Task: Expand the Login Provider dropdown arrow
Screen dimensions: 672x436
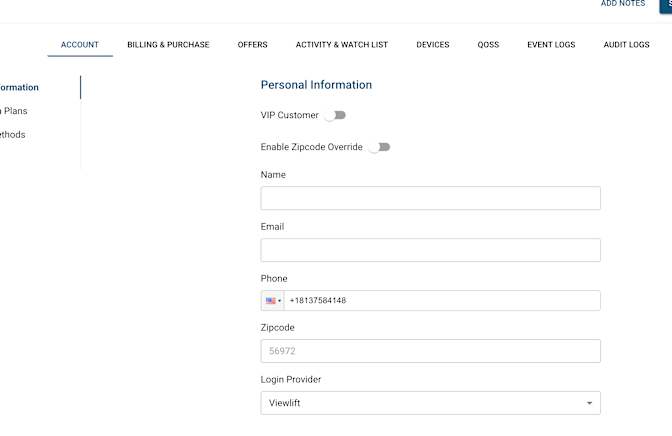Action: (x=589, y=403)
